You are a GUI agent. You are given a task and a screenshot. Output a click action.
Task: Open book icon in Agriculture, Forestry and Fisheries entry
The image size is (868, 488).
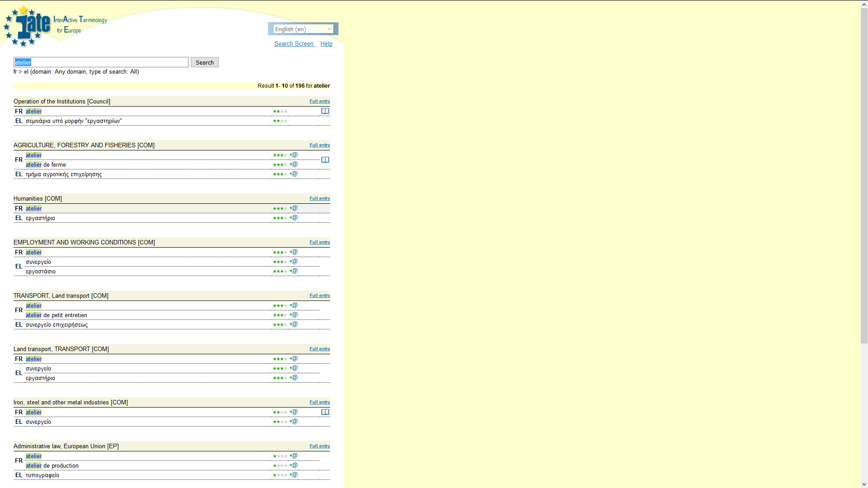[325, 160]
